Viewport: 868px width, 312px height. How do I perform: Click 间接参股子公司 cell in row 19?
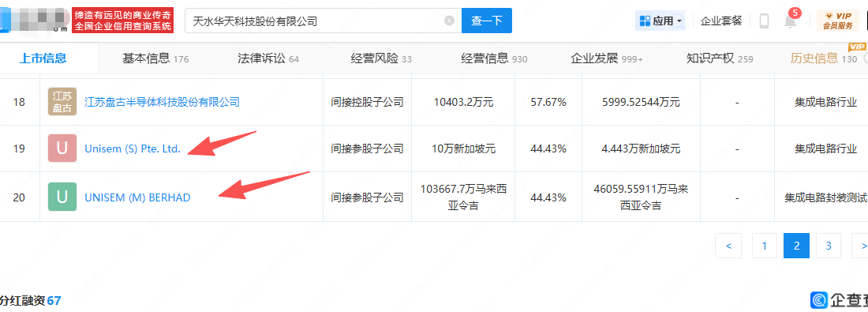pos(367,149)
